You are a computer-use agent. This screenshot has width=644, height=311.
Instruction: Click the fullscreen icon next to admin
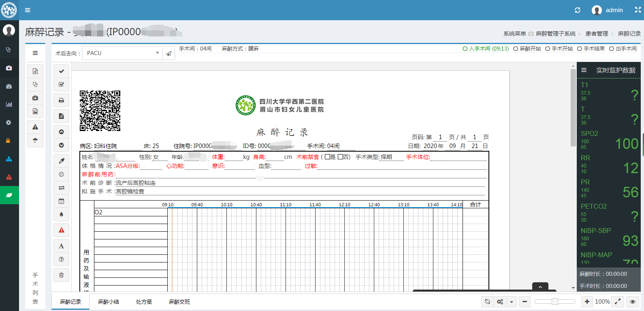pos(638,10)
